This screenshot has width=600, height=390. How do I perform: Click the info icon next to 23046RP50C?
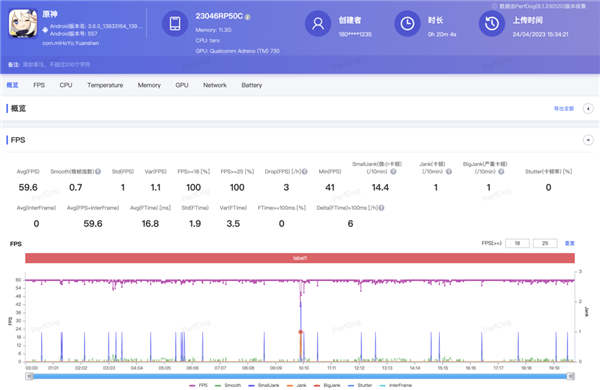pos(248,17)
